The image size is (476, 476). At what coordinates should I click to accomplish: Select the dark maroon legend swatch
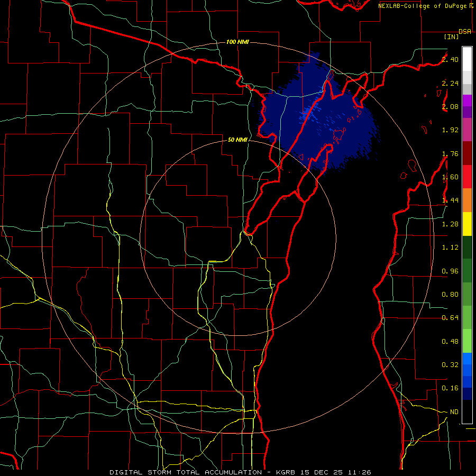467,153
